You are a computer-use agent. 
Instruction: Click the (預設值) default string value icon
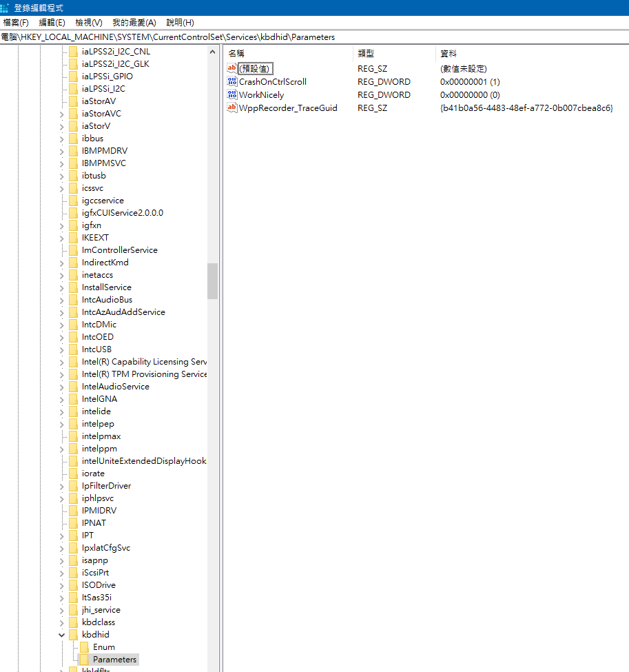(231, 69)
